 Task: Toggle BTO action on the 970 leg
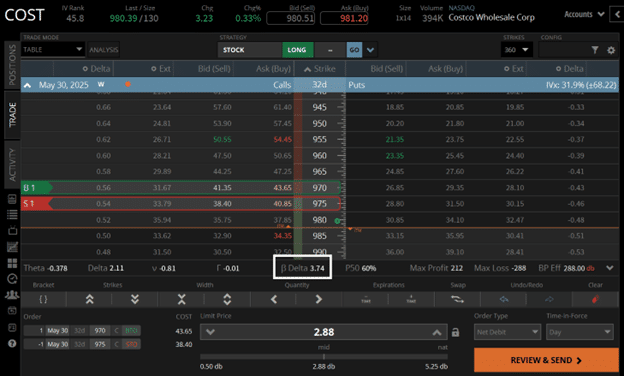(x=131, y=331)
